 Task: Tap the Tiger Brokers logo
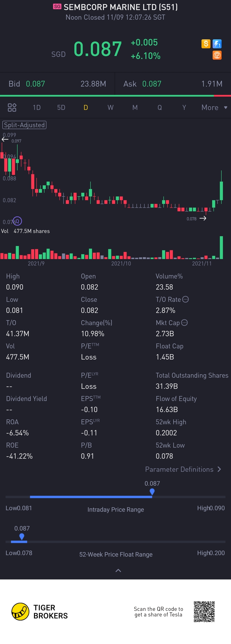21,612
